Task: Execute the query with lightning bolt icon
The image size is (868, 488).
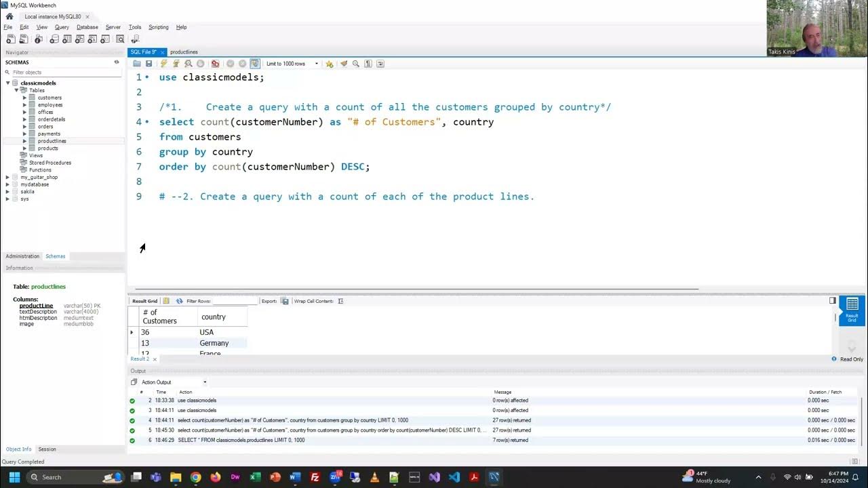Action: 163,64
